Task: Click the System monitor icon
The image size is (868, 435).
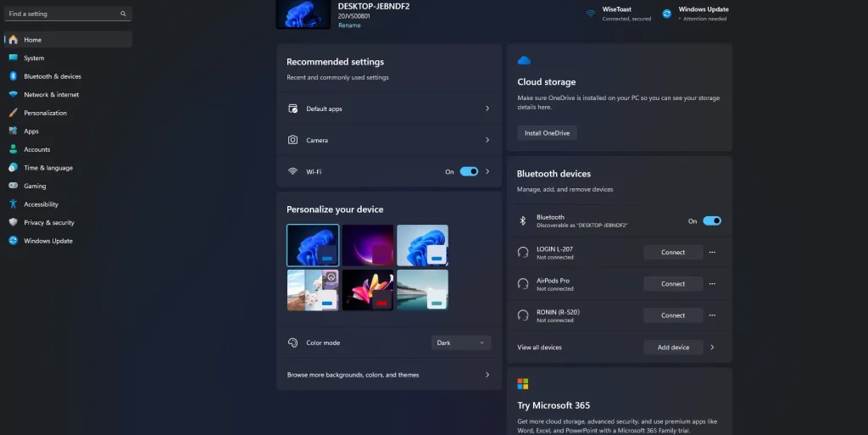Action: click(14, 58)
